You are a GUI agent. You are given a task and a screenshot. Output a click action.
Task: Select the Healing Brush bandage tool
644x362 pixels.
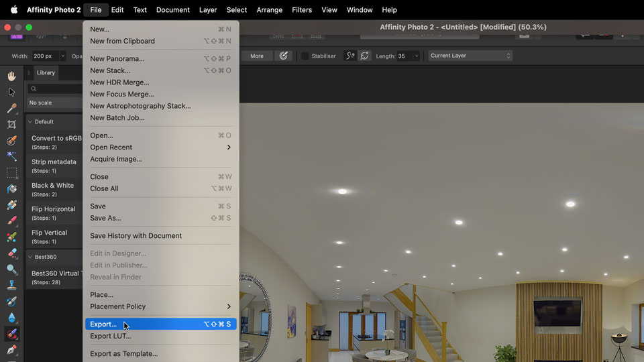point(11,205)
